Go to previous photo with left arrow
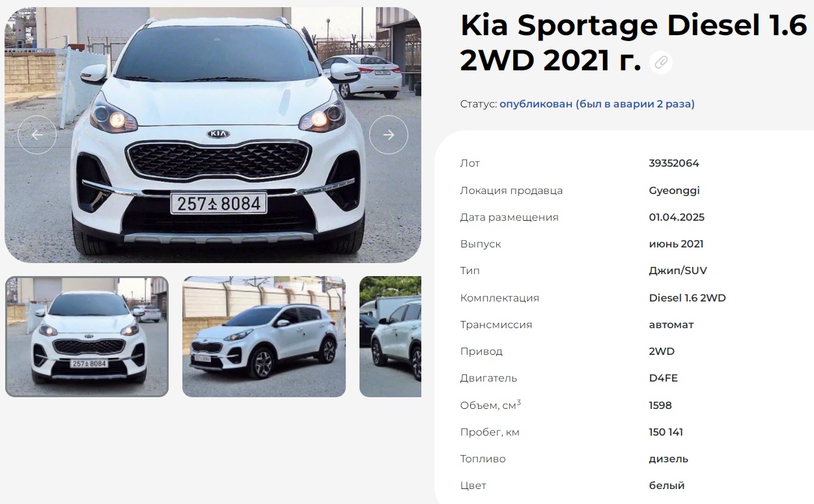 click(37, 135)
